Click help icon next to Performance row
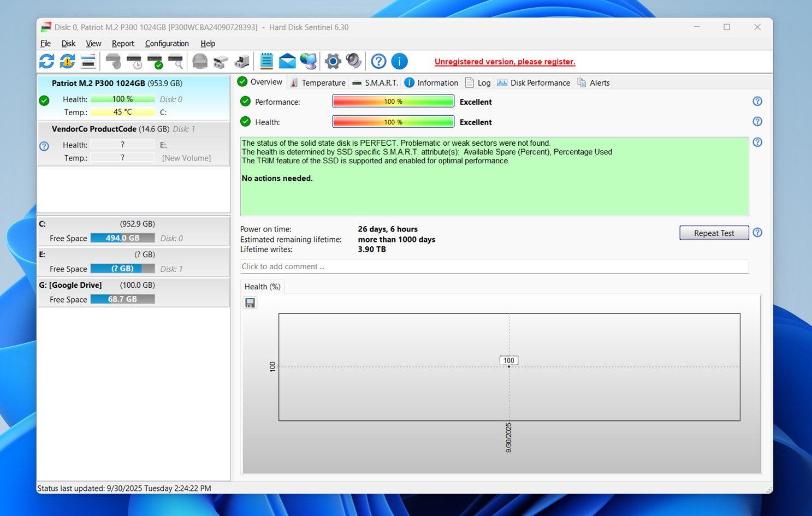 coord(757,102)
